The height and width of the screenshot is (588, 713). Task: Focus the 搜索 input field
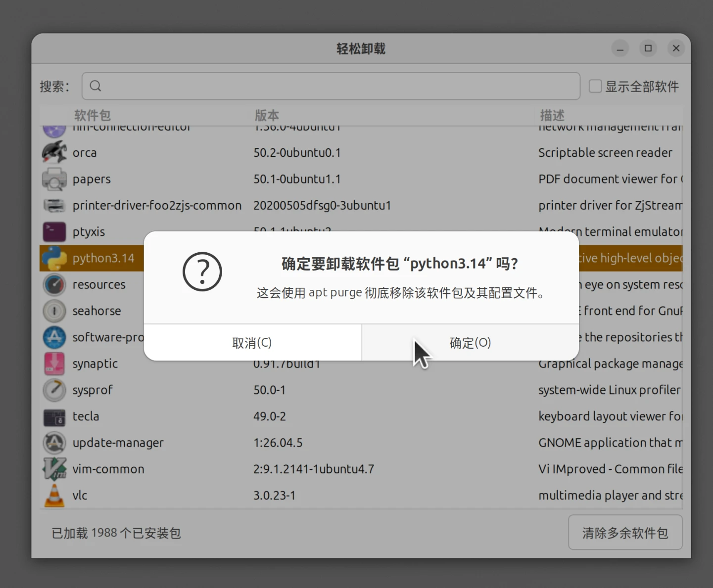(331, 86)
